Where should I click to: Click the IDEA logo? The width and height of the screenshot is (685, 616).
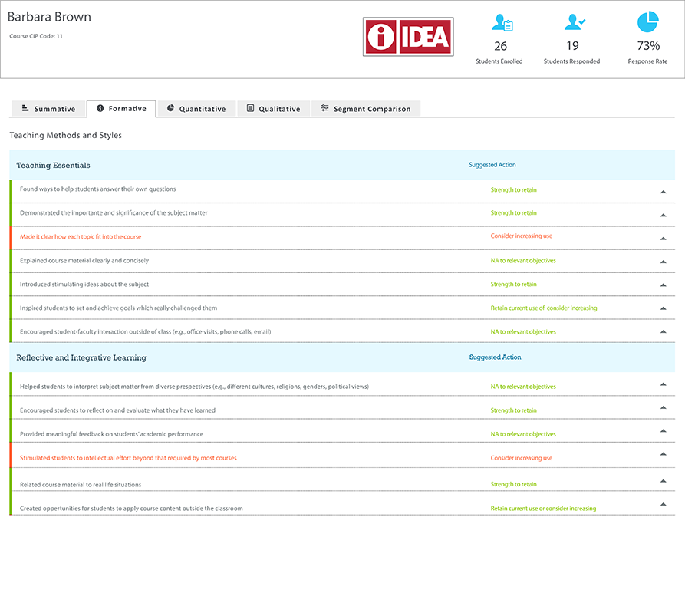tap(407, 36)
